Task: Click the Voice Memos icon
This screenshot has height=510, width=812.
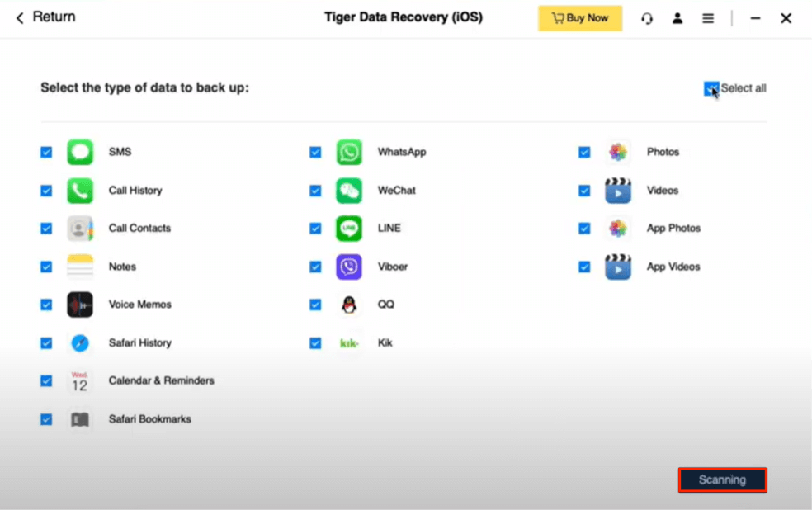Action: [x=80, y=305]
